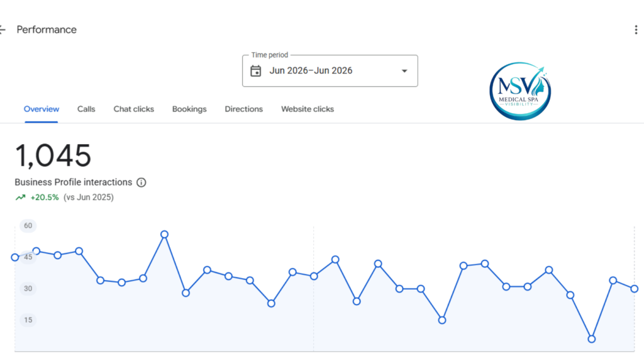
Task: Click the 45 y-axis label
Action: (28, 257)
